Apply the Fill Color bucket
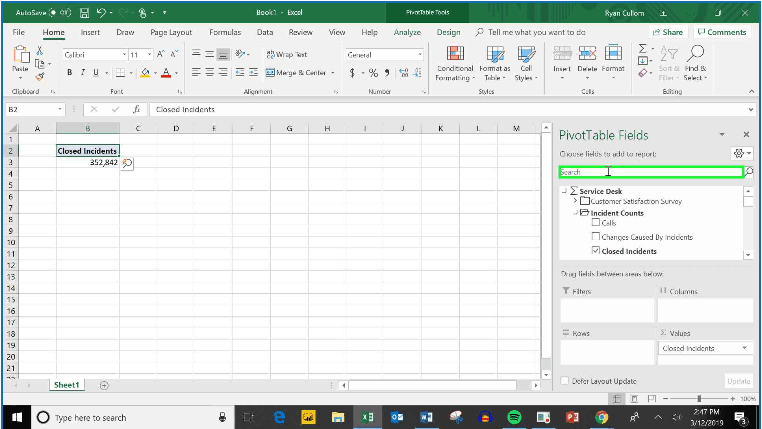 (x=145, y=73)
